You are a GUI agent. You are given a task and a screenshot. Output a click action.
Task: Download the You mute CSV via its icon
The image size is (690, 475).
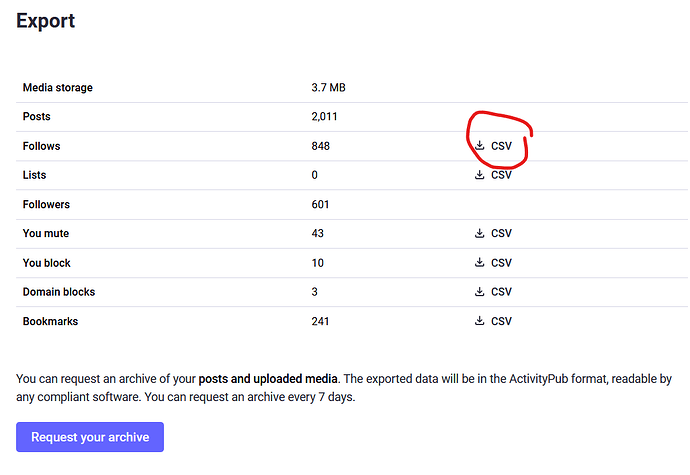coord(480,234)
